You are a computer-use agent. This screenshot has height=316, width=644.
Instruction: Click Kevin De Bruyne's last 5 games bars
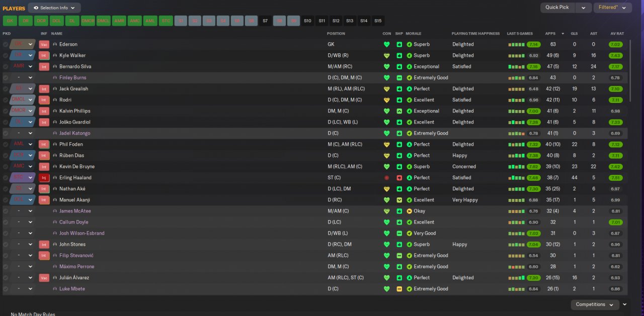tap(516, 167)
